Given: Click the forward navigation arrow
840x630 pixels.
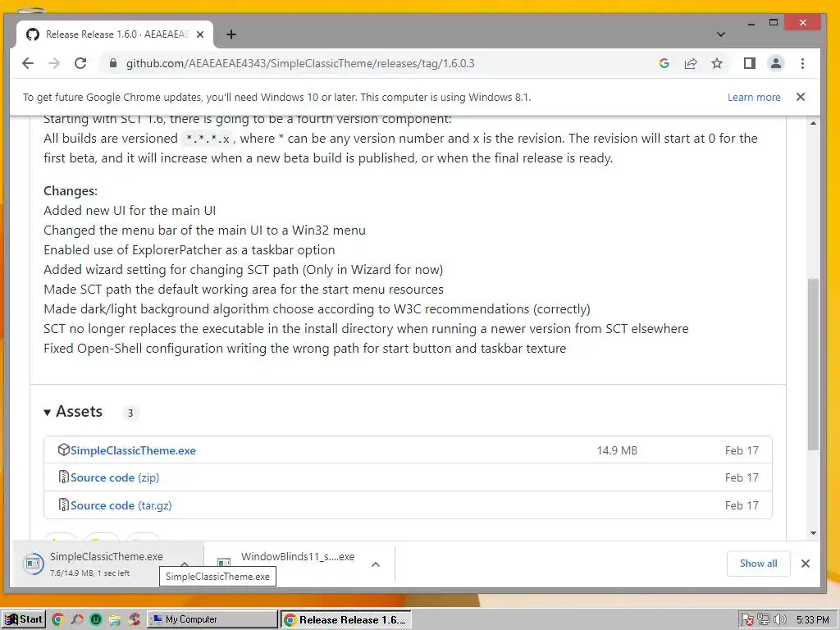Looking at the screenshot, I should [54, 63].
